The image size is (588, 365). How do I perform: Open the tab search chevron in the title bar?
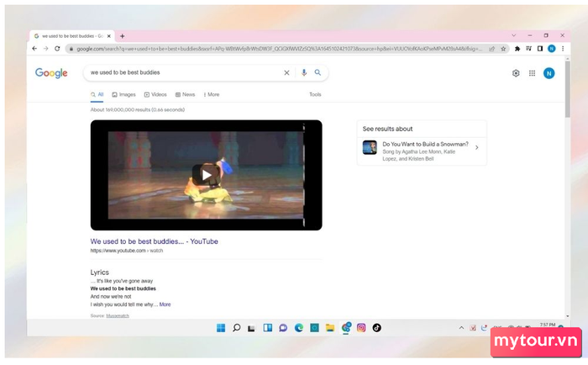pos(514,35)
